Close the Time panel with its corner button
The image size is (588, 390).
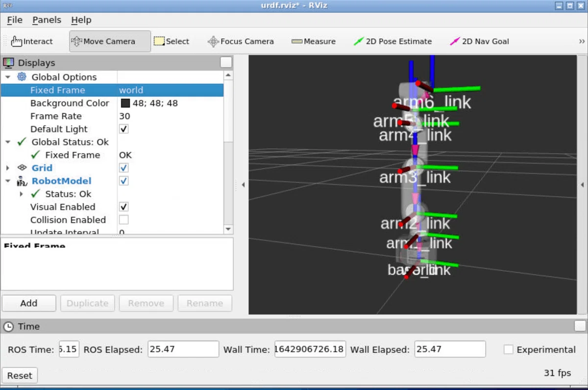click(x=580, y=326)
